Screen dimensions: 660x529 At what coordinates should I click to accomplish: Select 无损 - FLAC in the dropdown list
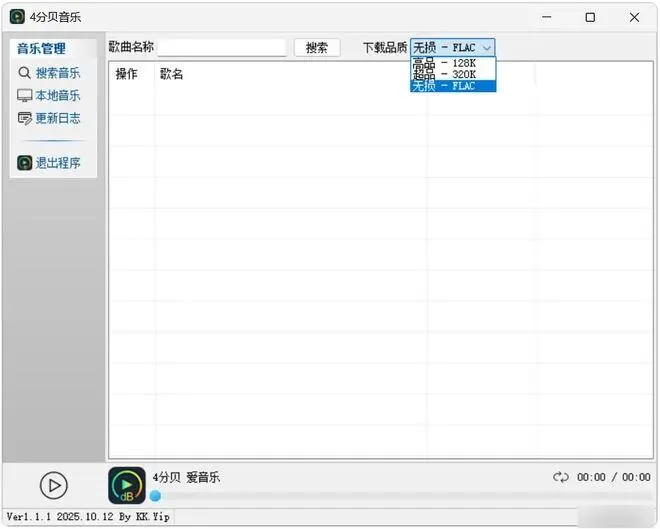tap(453, 86)
